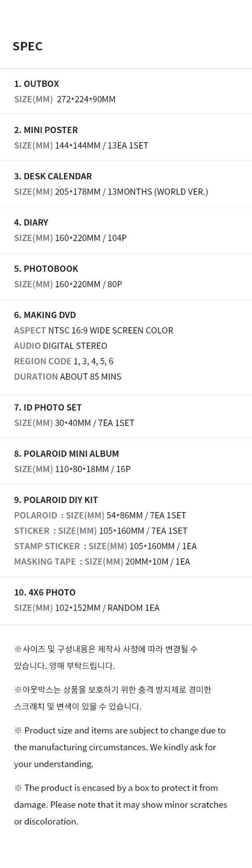Click the MASKING TAPE size line
Screen dimensions: 252x868
tap(102, 562)
